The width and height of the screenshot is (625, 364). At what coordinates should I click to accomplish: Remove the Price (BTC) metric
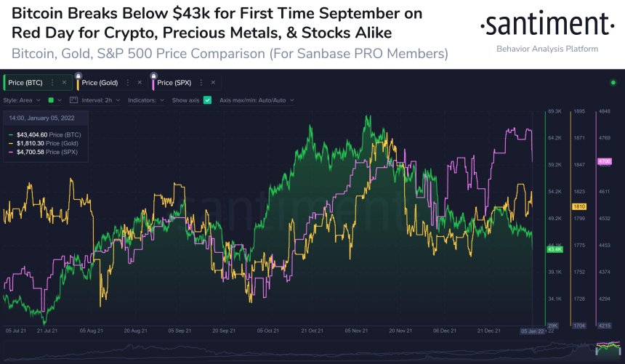64,83
